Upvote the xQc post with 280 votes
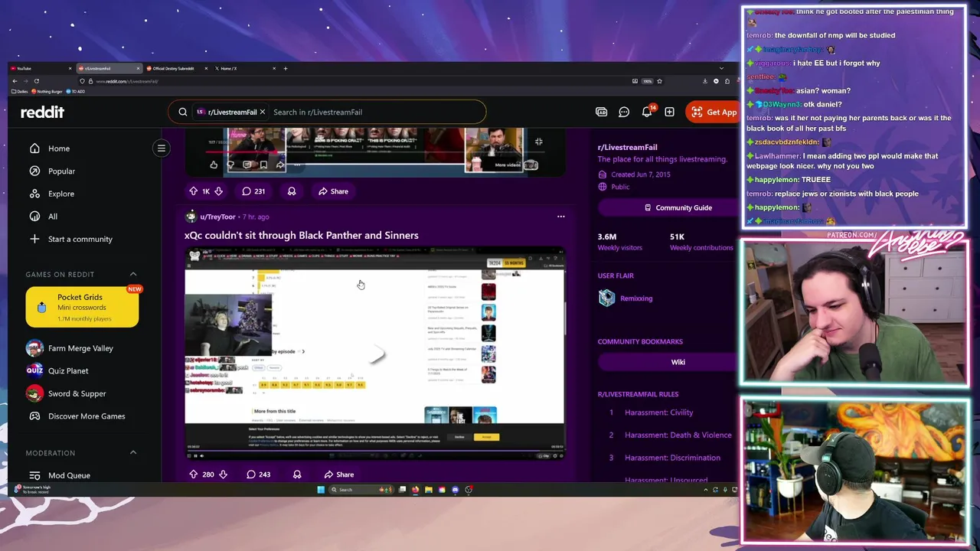This screenshot has width=980, height=551. 193,474
